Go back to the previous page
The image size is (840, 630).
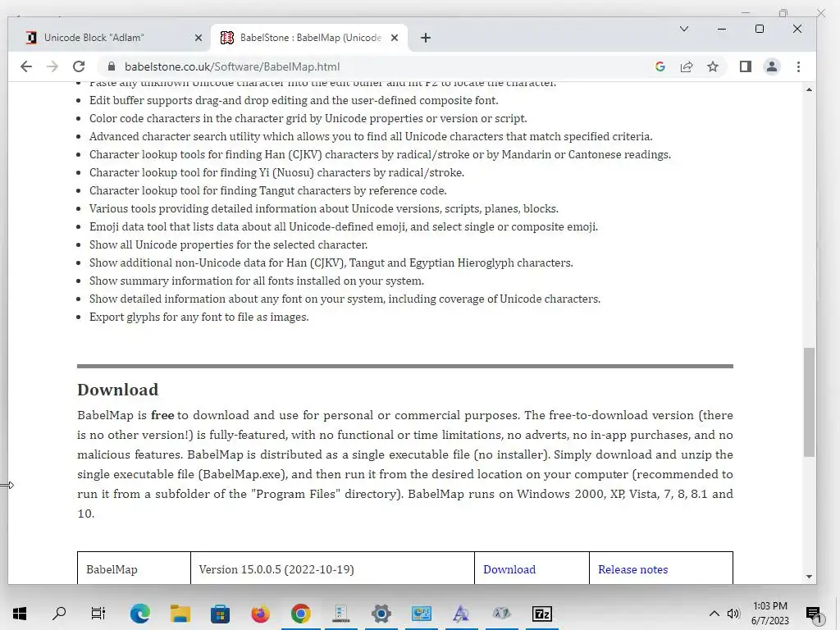25,66
